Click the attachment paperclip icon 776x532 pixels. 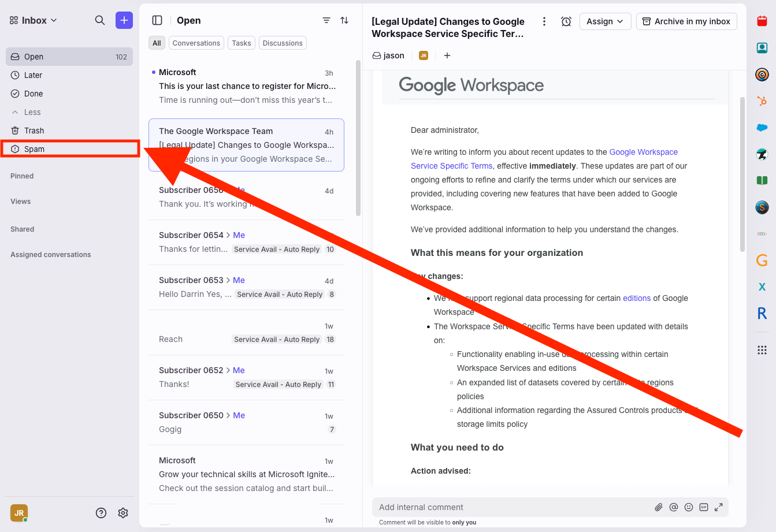point(659,507)
